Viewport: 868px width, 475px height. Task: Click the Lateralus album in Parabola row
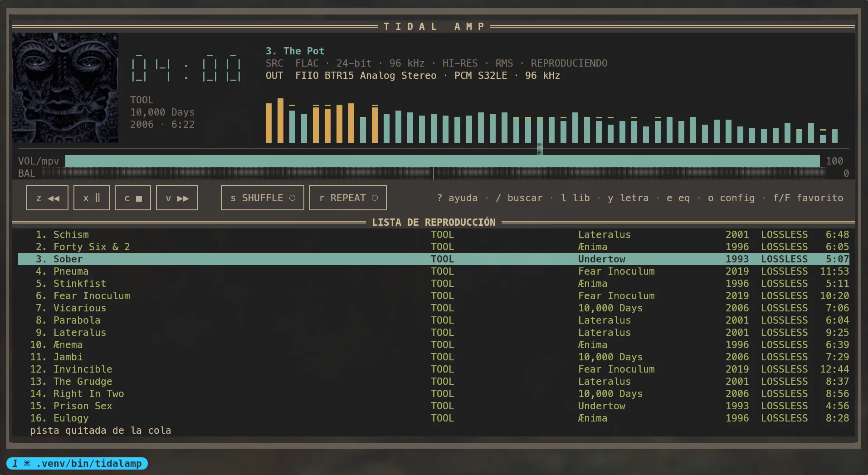click(x=605, y=320)
